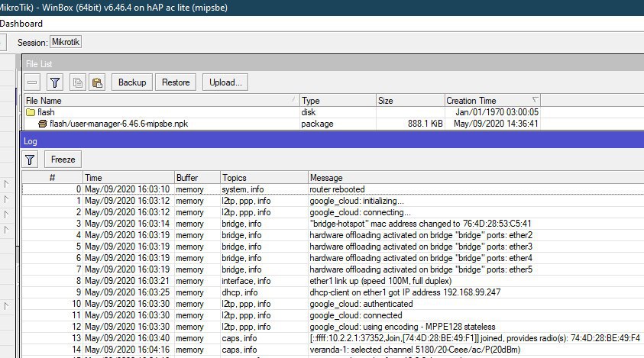Click 'dhcp, info' topic cell
The height and width of the screenshot is (358, 644).
(x=239, y=292)
